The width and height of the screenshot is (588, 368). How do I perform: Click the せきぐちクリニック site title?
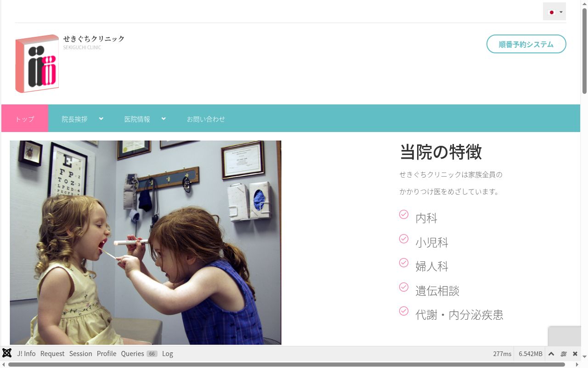94,39
